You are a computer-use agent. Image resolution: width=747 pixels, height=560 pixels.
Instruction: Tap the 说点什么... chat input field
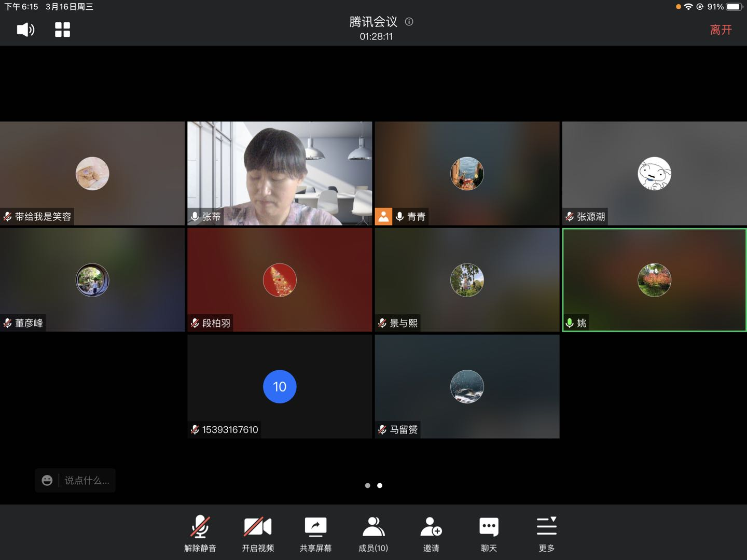87,481
